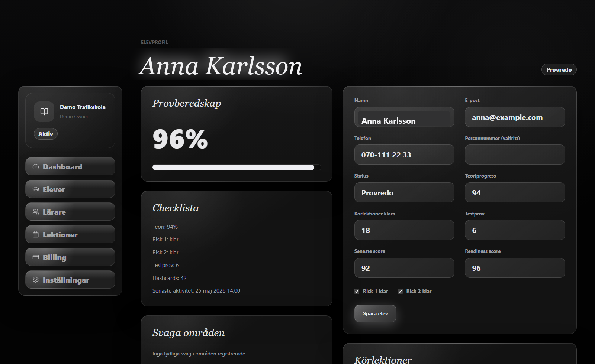Click the Demo Owner label
This screenshot has height=364, width=595.
point(74,117)
